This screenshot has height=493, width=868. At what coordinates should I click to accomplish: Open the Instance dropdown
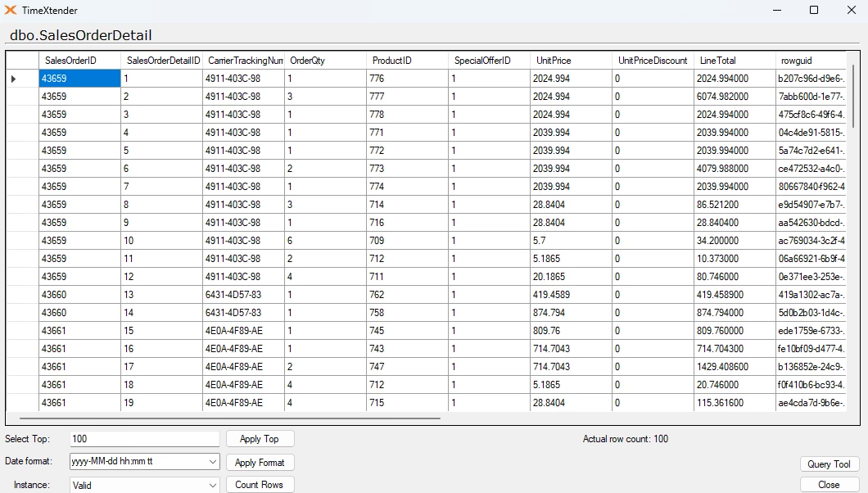[x=213, y=486]
